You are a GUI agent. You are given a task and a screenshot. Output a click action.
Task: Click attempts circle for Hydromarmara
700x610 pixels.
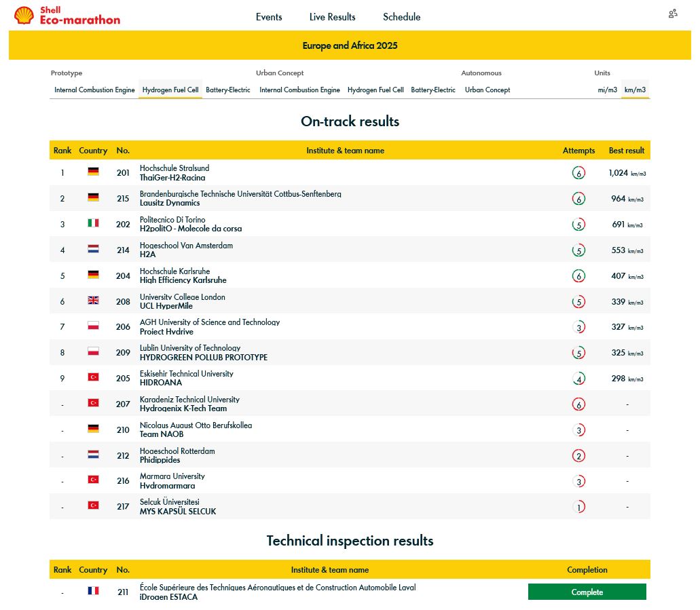point(578,482)
